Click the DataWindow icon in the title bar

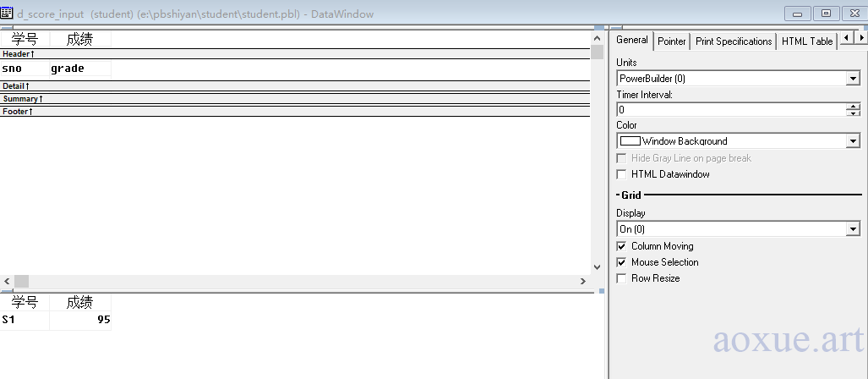pyautogui.click(x=7, y=14)
